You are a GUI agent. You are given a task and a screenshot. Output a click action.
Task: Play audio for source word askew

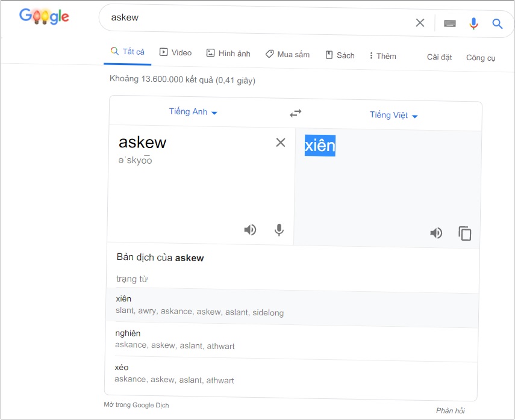(x=250, y=230)
